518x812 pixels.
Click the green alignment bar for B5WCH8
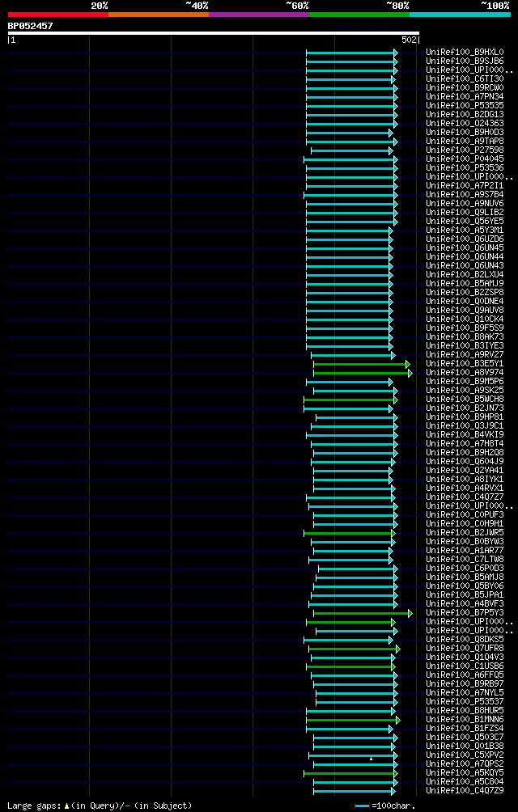(350, 400)
